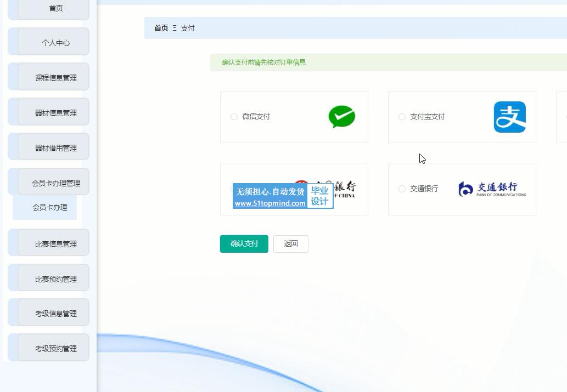Click the 确认支付 button

coord(244,244)
